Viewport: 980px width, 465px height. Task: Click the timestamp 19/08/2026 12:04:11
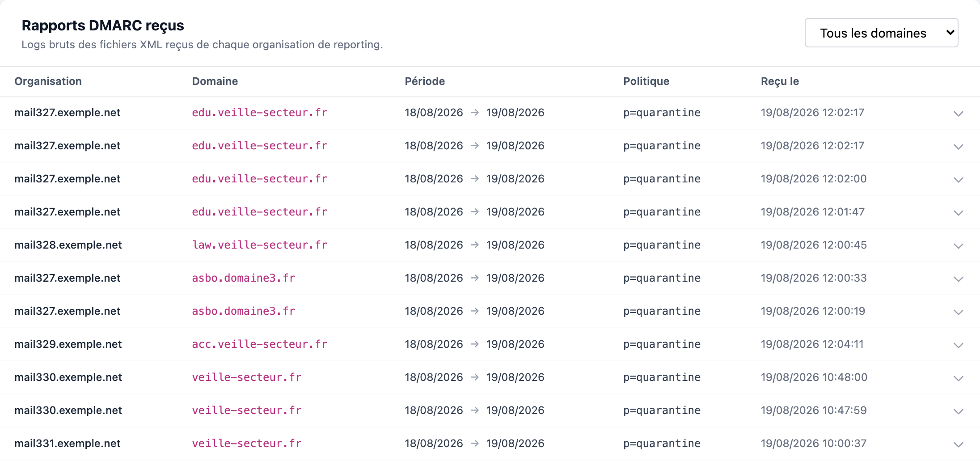tap(812, 344)
